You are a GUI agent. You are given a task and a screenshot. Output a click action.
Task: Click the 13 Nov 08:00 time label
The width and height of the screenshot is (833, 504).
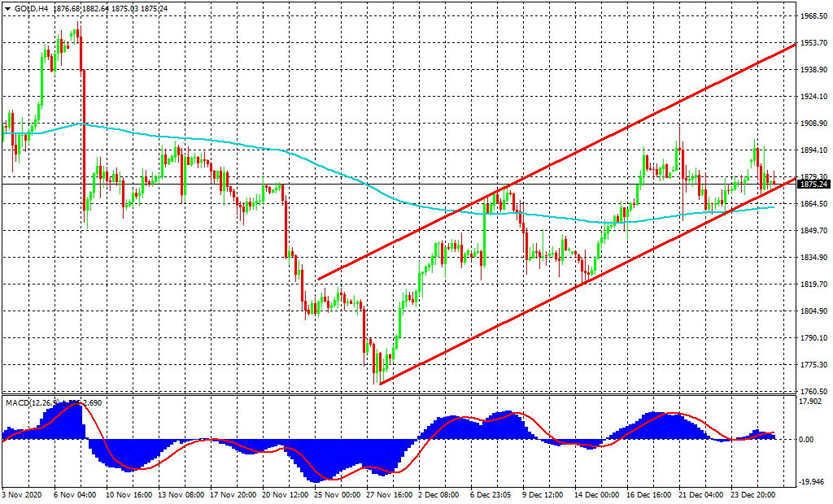coord(181,493)
